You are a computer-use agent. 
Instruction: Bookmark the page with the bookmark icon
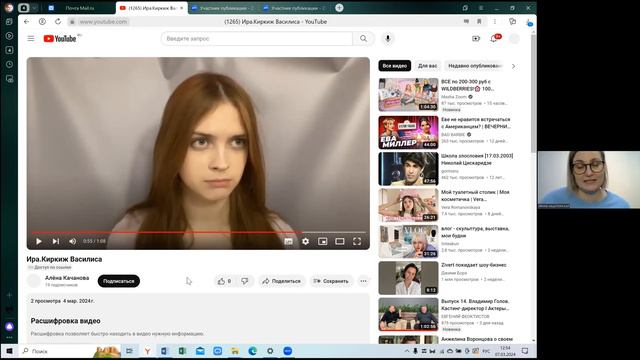(479, 22)
